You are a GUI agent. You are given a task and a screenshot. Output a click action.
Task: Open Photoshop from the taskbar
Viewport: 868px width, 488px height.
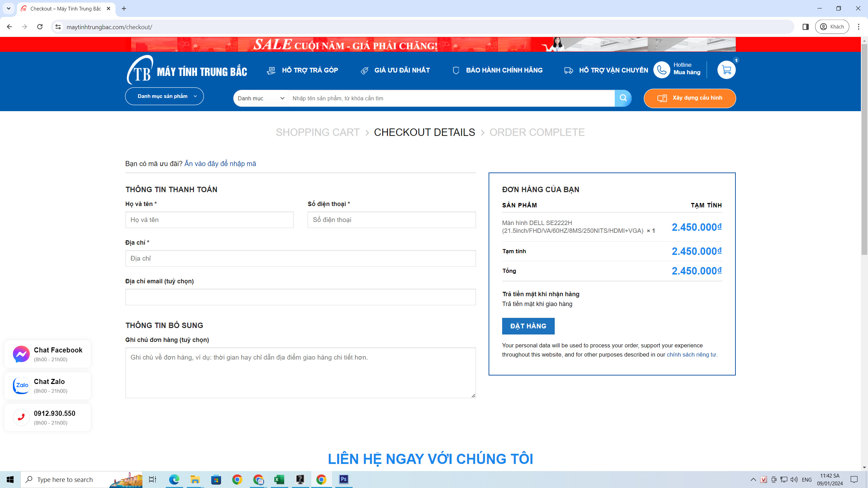click(x=343, y=479)
